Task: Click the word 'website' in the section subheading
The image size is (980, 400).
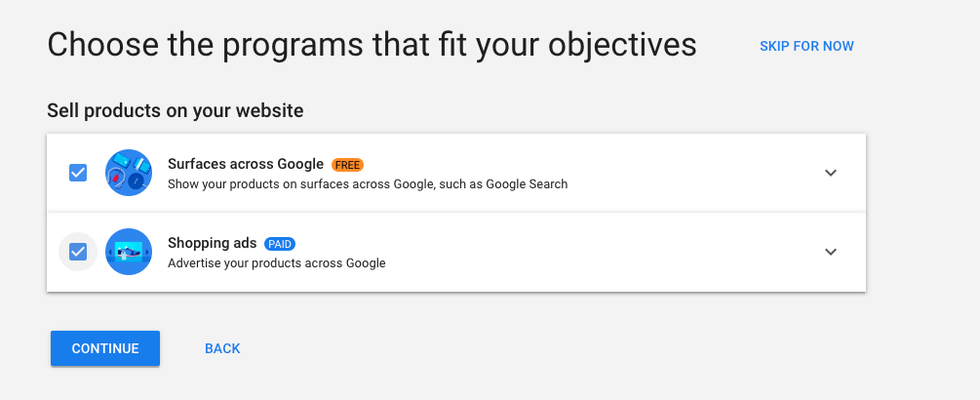Action: [x=270, y=110]
